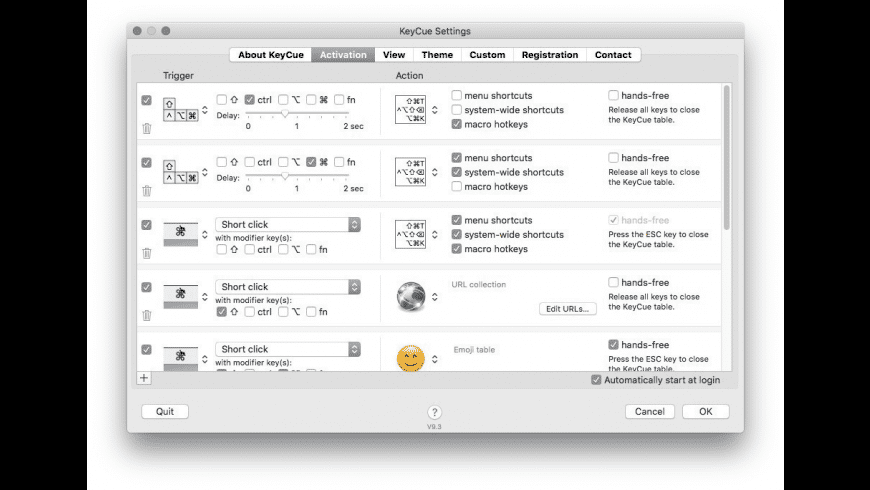
Task: Click the shortcut table action icon in third row
Action: click(411, 234)
